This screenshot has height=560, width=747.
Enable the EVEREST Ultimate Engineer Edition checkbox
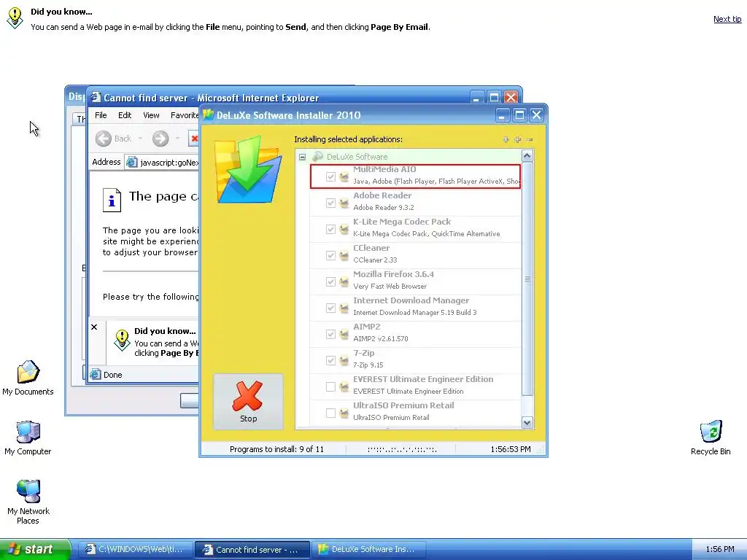click(x=330, y=386)
